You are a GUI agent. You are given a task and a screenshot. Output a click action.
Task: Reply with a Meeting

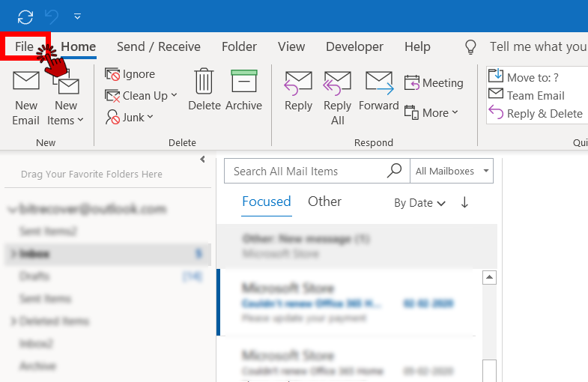(434, 83)
